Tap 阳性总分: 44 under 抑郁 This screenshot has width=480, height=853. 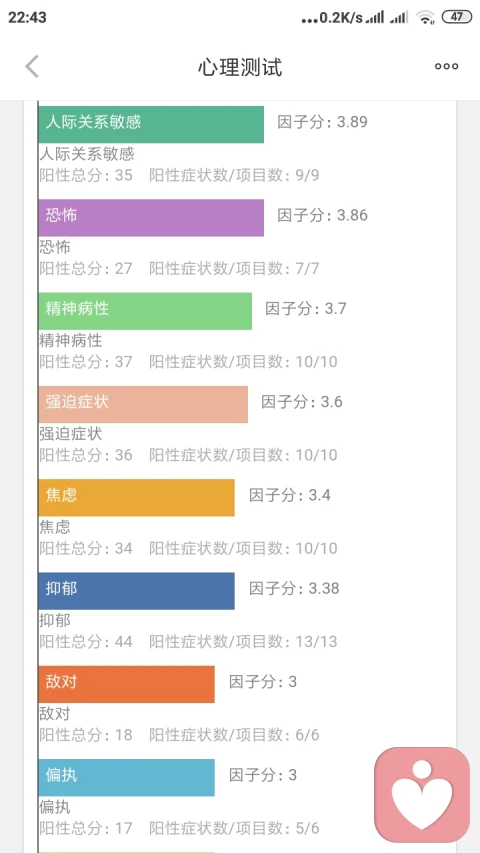point(86,642)
